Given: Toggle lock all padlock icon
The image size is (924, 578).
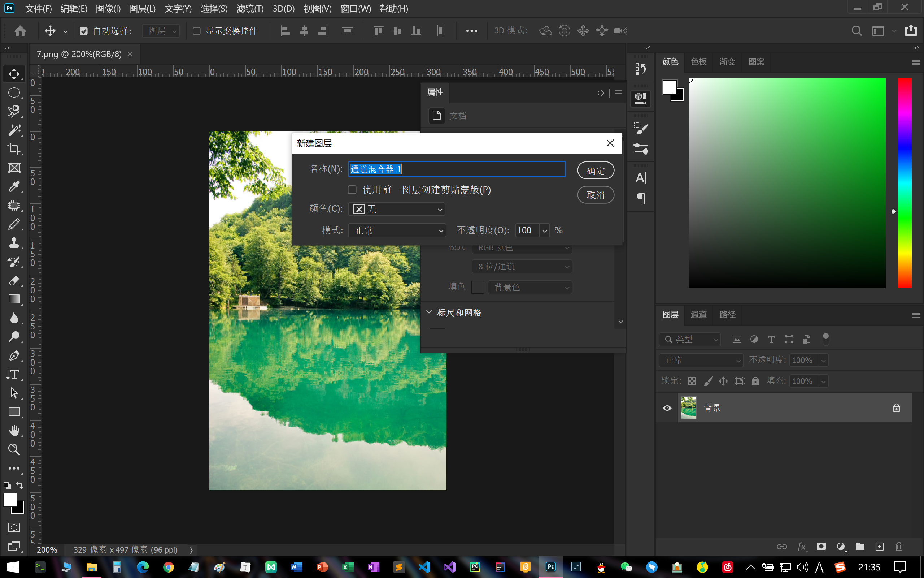Looking at the screenshot, I should pos(755,381).
